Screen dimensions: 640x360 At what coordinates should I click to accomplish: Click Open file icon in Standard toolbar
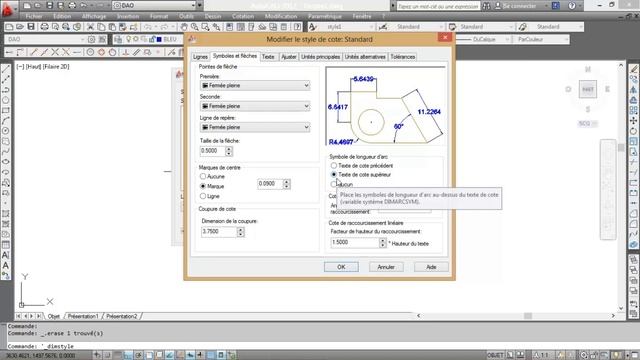(20, 27)
